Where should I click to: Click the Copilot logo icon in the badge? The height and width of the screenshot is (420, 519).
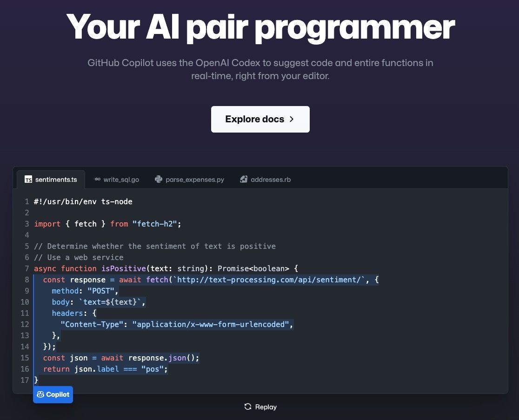40,394
